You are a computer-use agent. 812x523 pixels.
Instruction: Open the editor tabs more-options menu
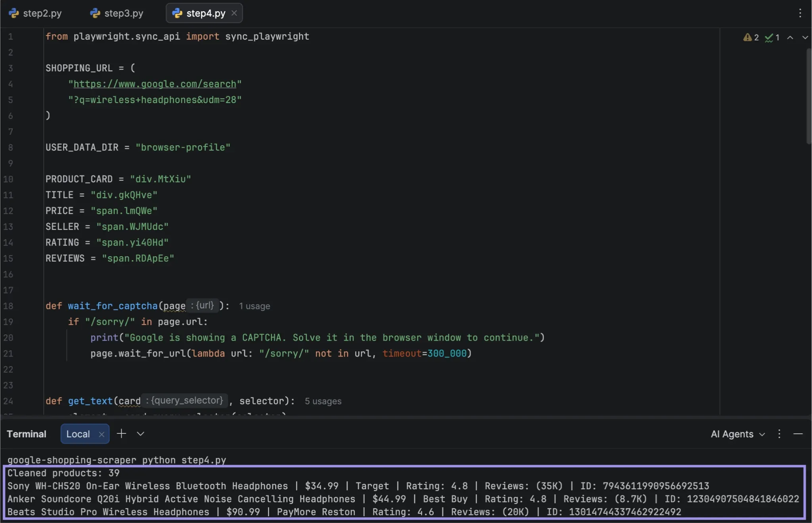pos(800,13)
